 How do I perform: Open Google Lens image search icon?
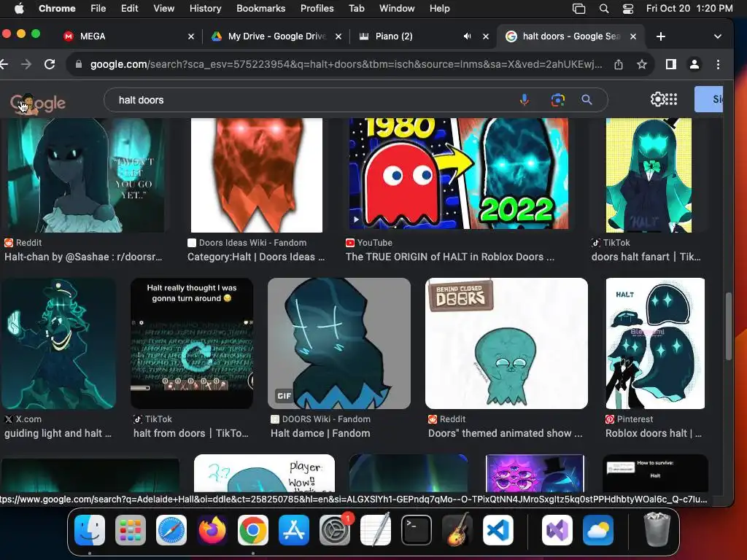click(558, 100)
